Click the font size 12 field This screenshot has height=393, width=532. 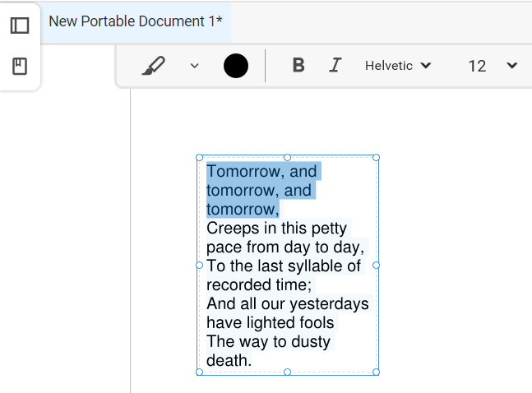pos(478,66)
